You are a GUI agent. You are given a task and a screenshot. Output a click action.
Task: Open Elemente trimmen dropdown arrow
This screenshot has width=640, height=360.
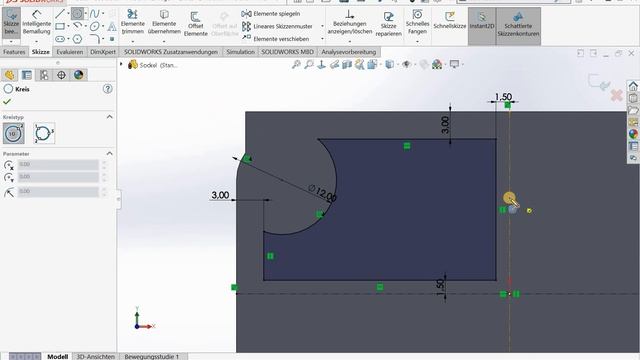click(x=133, y=42)
